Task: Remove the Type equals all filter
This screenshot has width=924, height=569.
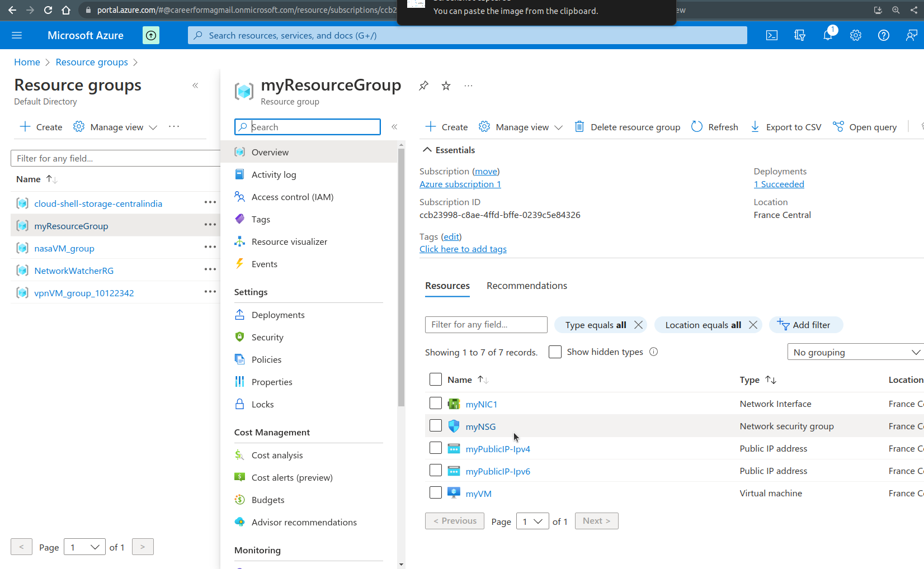Action: (638, 325)
